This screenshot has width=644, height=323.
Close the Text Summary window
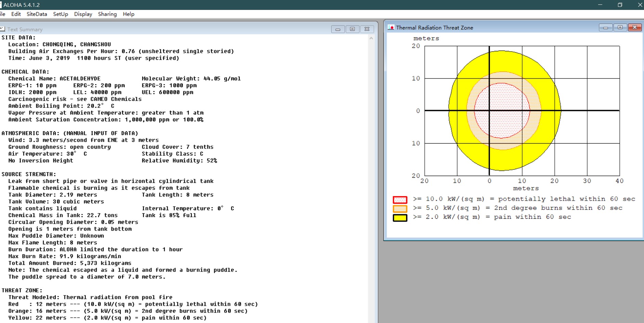coord(367,29)
